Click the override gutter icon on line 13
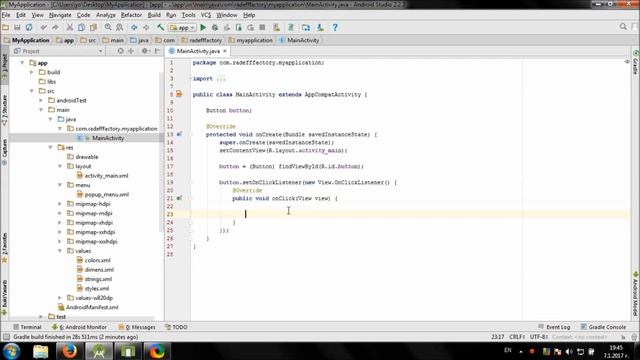Image resolution: width=640 pixels, height=360 pixels. coord(179,134)
